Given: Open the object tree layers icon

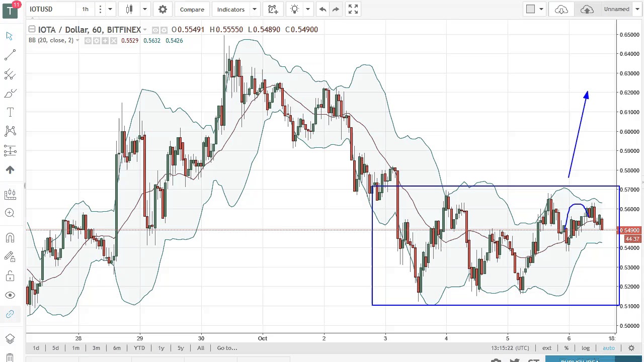Looking at the screenshot, I should click(10, 339).
